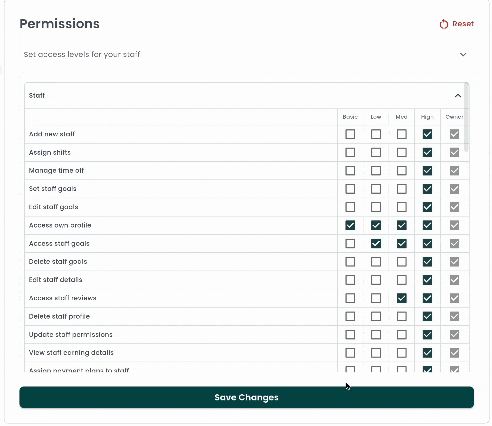Uncheck Med for Access staff reviews
The image size is (492, 426).
(402, 298)
